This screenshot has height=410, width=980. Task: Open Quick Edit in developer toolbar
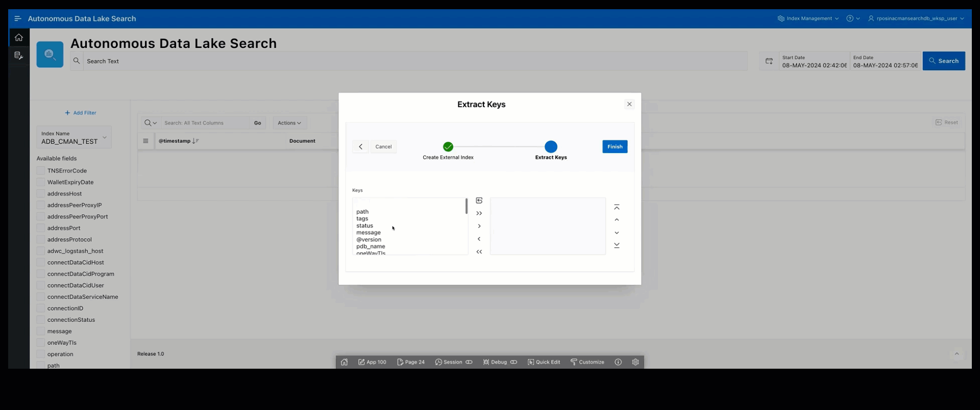tap(544, 362)
